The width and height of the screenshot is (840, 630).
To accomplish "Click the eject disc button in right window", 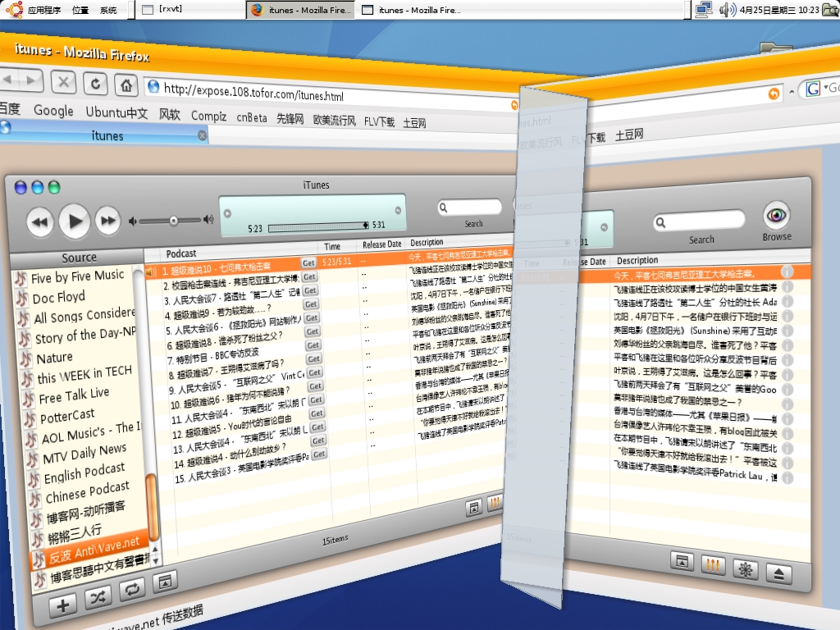I will (779, 574).
